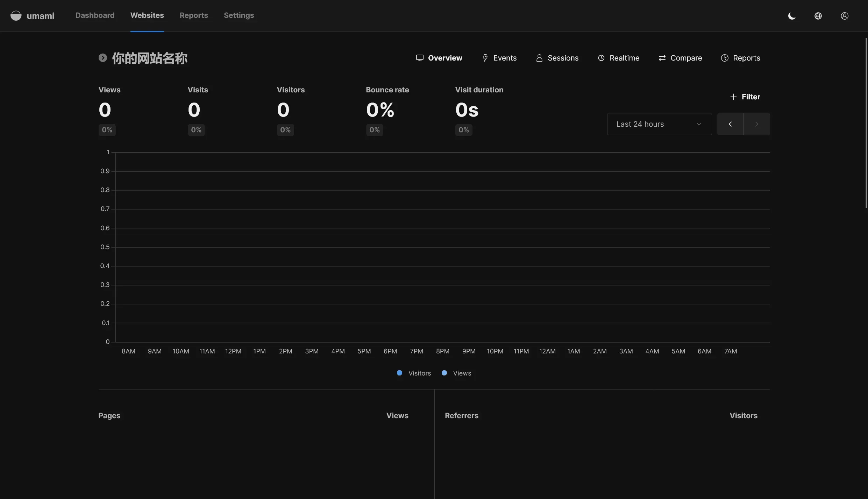Go to previous time period
Viewport: 868px width, 499px height.
click(x=730, y=124)
